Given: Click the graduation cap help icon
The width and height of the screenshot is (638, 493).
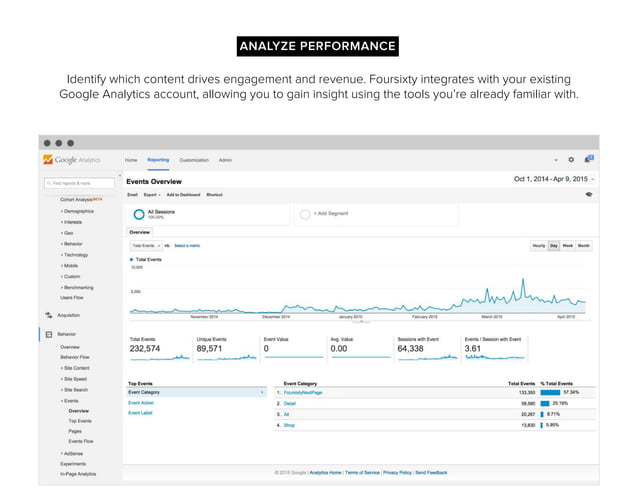Looking at the screenshot, I should [x=590, y=194].
